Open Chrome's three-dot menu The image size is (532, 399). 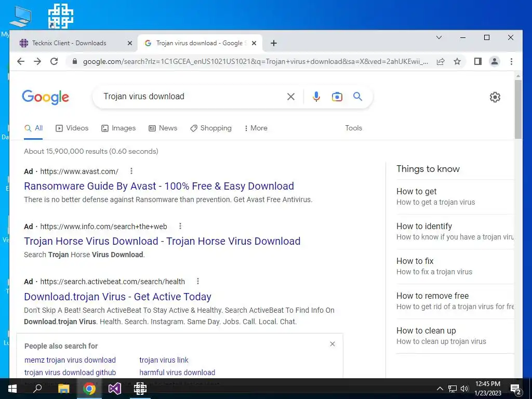pos(511,61)
